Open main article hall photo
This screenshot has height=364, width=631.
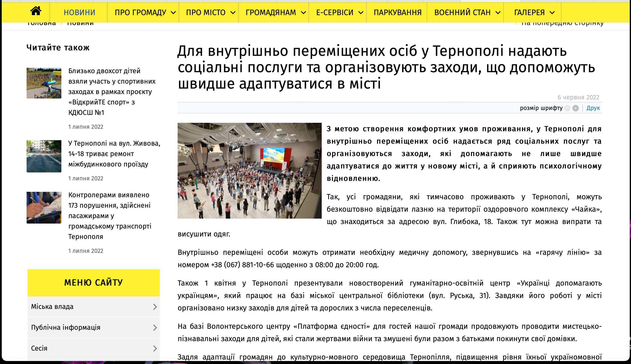point(249,170)
